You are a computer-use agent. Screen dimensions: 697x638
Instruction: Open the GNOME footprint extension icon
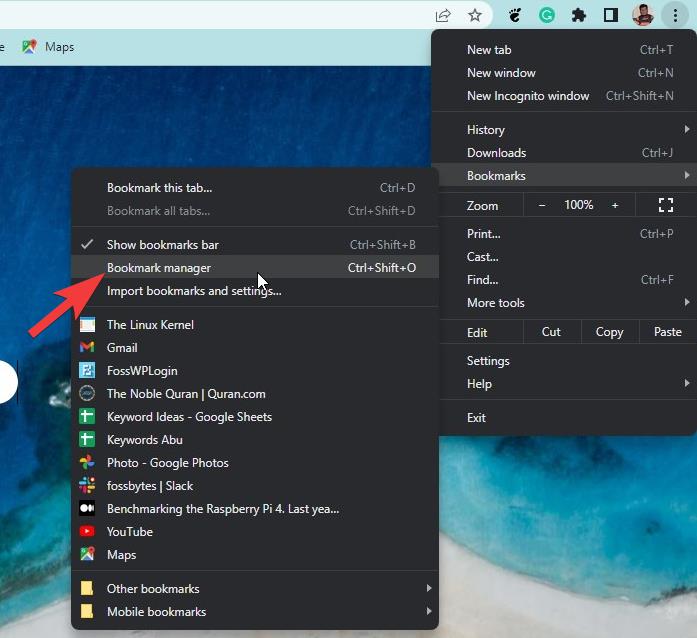(x=515, y=16)
